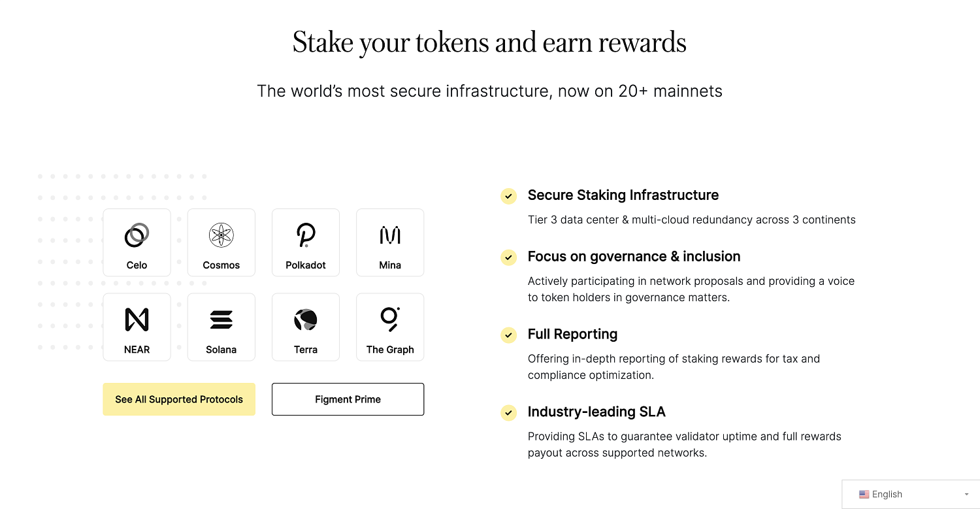Click checkmark next to Full Reporting

pyautogui.click(x=508, y=335)
